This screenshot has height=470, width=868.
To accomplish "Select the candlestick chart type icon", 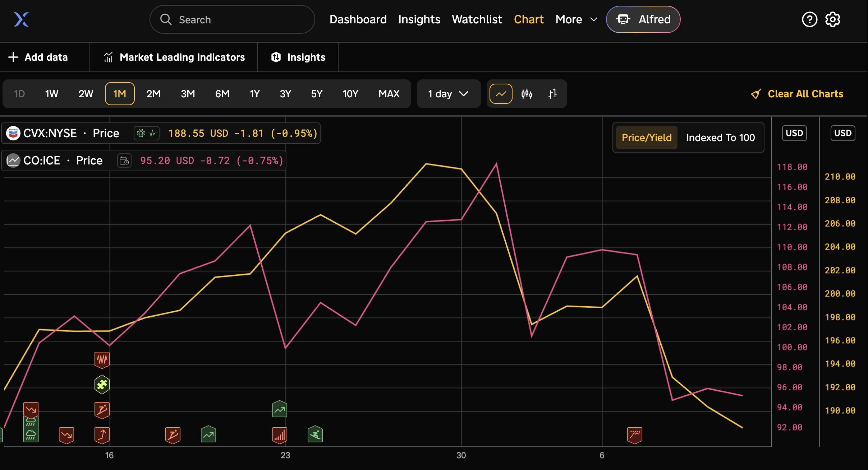I will pos(527,94).
